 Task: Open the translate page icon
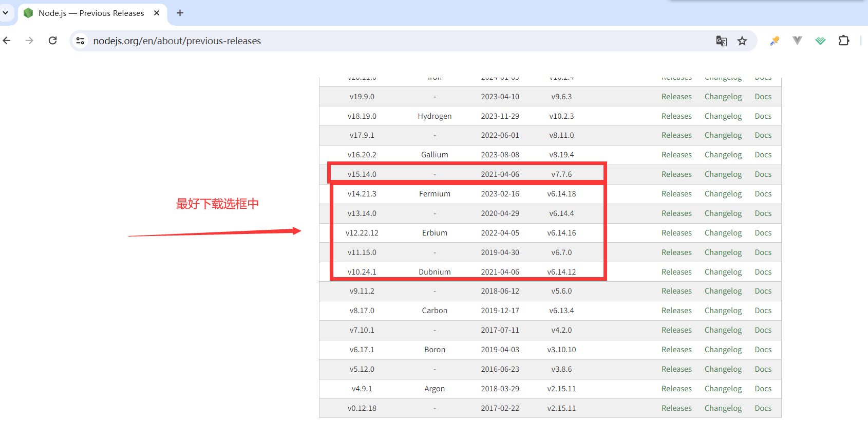[x=721, y=41]
